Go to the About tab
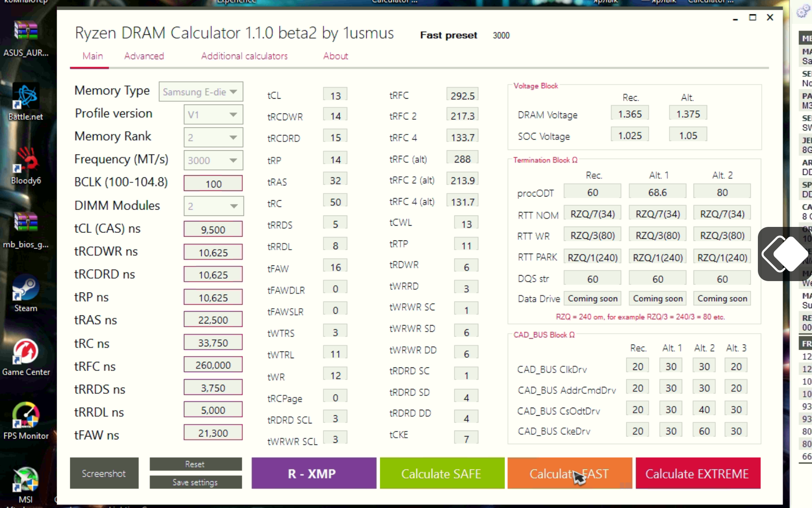Screen dimensions: 812x508 click(335, 56)
